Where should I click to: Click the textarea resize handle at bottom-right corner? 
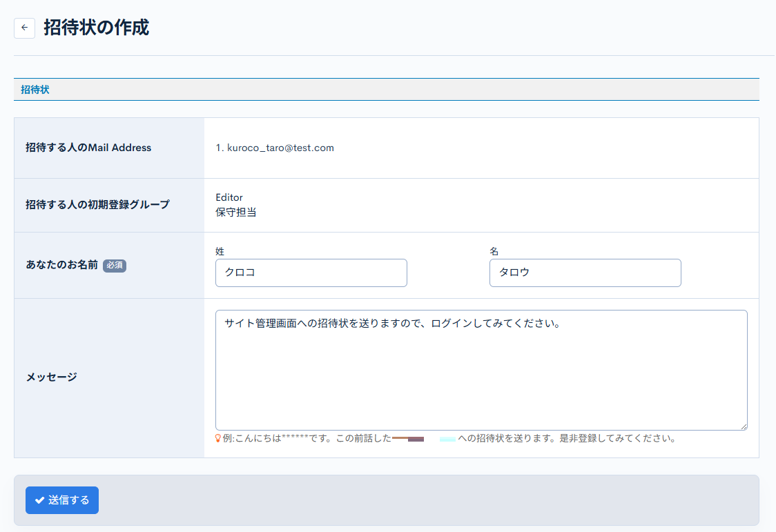click(744, 426)
